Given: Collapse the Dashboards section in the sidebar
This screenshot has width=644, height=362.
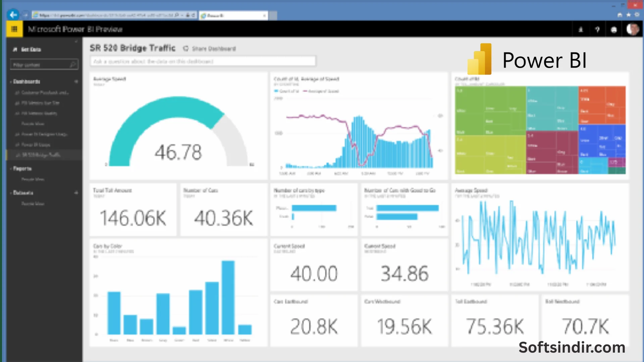Looking at the screenshot, I should pos(11,82).
